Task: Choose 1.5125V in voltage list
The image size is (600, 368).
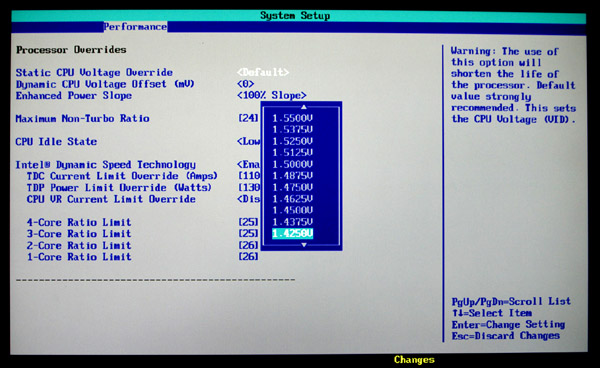Action: point(292,153)
